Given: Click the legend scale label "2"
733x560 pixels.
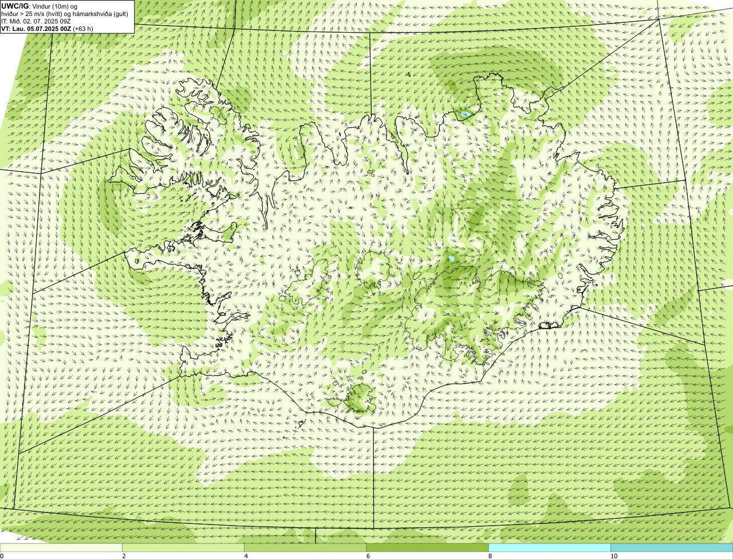Looking at the screenshot, I should (124, 556).
